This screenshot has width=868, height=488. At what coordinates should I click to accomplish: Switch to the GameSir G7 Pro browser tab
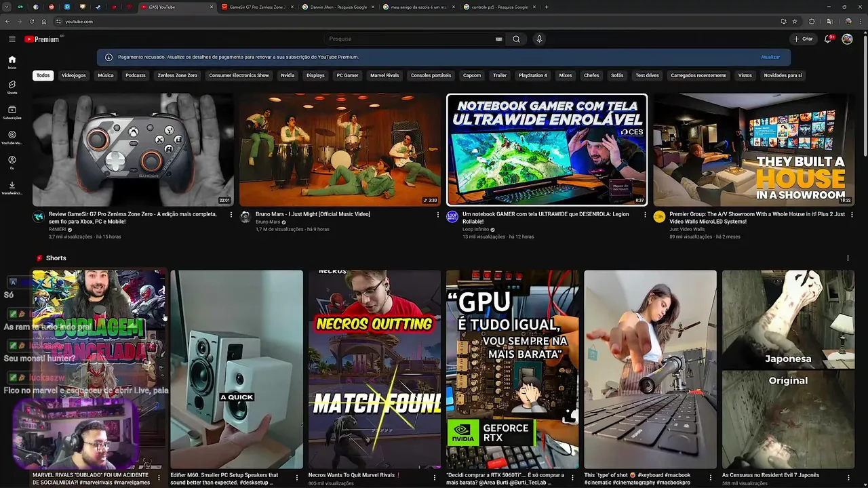[x=258, y=7]
